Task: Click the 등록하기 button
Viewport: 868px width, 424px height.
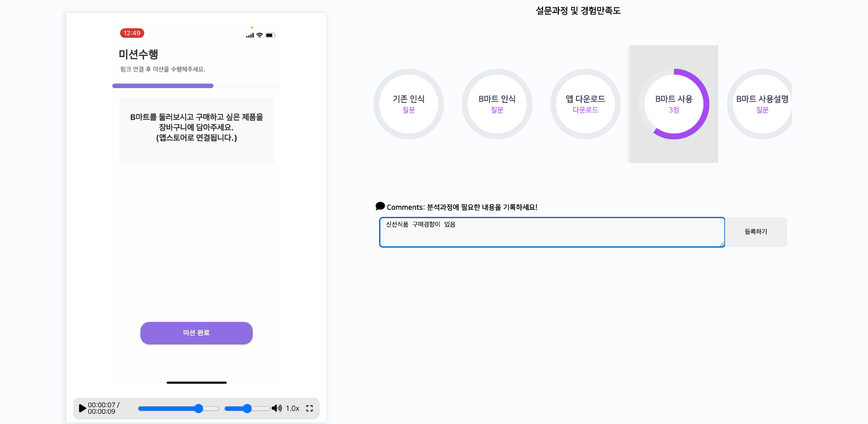Action: pyautogui.click(x=756, y=232)
